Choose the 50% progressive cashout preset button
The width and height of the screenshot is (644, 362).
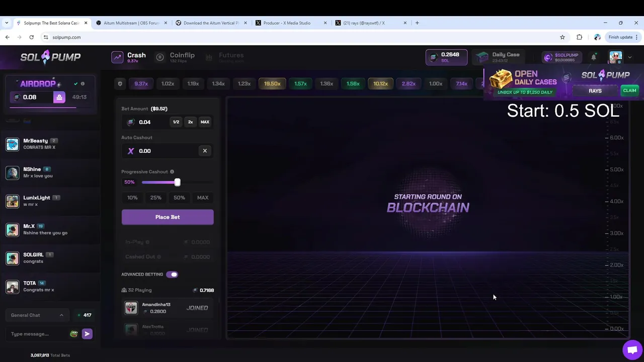(179, 198)
